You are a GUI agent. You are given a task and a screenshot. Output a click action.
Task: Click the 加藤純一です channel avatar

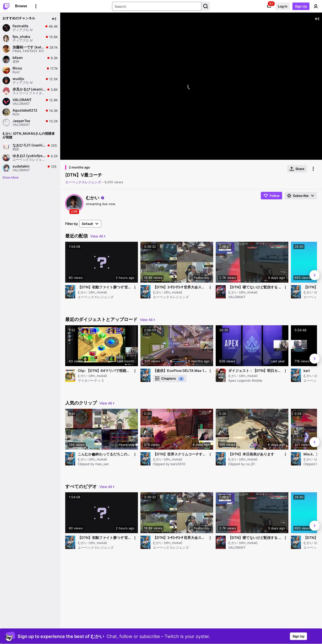click(x=6, y=49)
